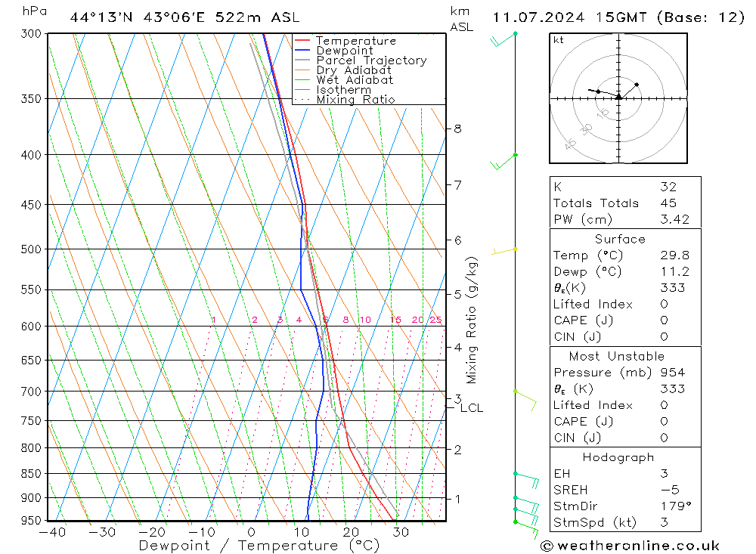The width and height of the screenshot is (756, 554).
Task: Click the wind barb at the 300 hPa level
Action: (503, 39)
